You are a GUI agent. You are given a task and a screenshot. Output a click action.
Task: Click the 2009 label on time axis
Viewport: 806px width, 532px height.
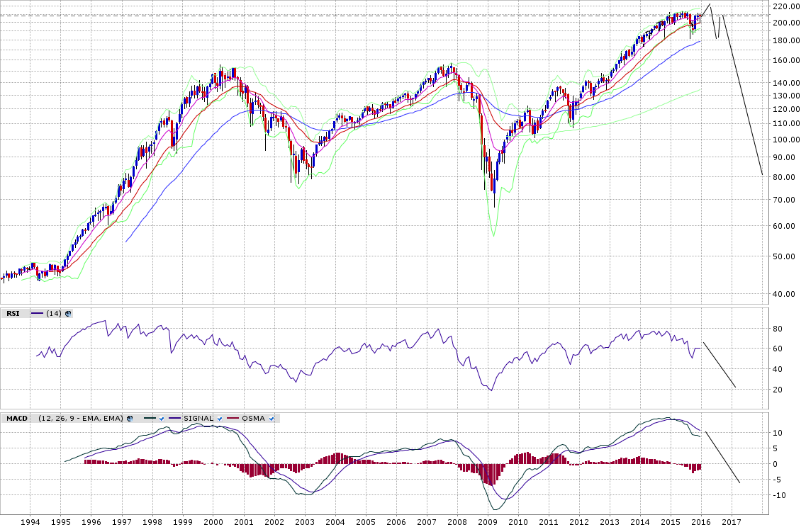click(488, 522)
